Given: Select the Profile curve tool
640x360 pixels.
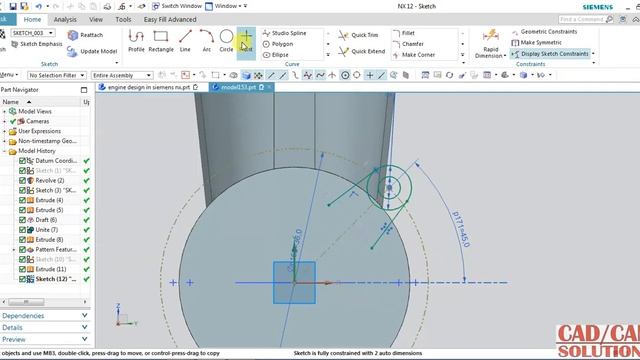Looking at the screenshot, I should click(136, 41).
